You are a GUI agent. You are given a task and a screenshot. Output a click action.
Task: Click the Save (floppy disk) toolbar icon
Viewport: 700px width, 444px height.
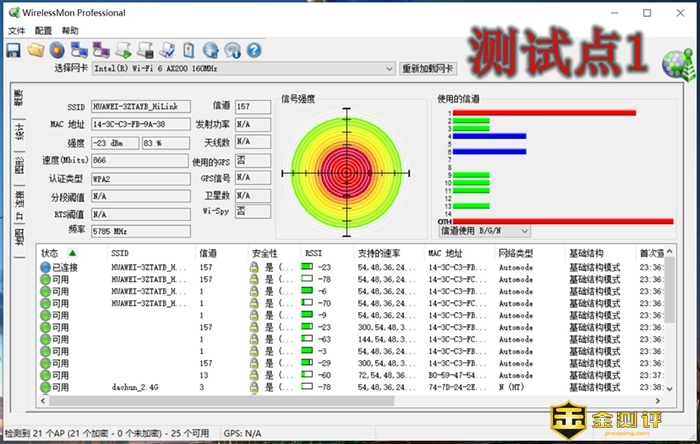pyautogui.click(x=13, y=49)
